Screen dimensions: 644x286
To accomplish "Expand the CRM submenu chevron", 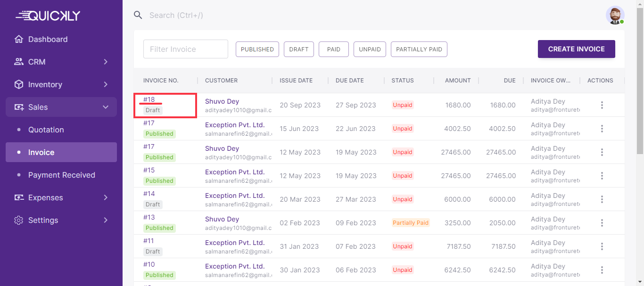I will [106, 62].
